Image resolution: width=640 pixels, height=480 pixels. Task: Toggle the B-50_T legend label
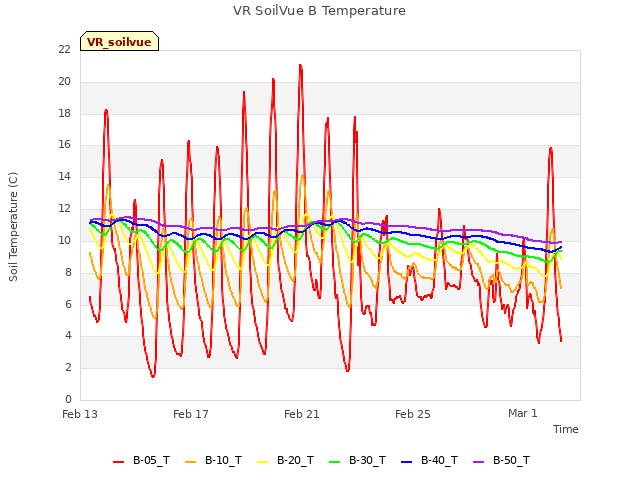(x=511, y=460)
